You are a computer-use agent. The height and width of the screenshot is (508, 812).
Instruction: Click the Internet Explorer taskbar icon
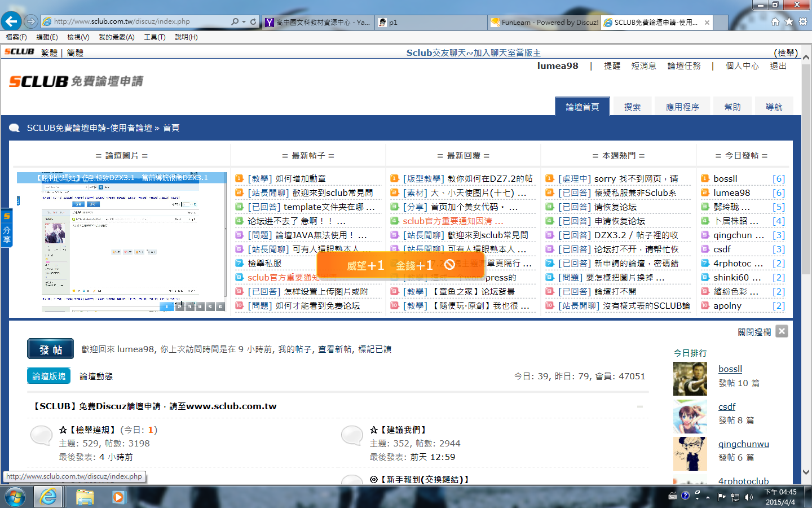[48, 497]
